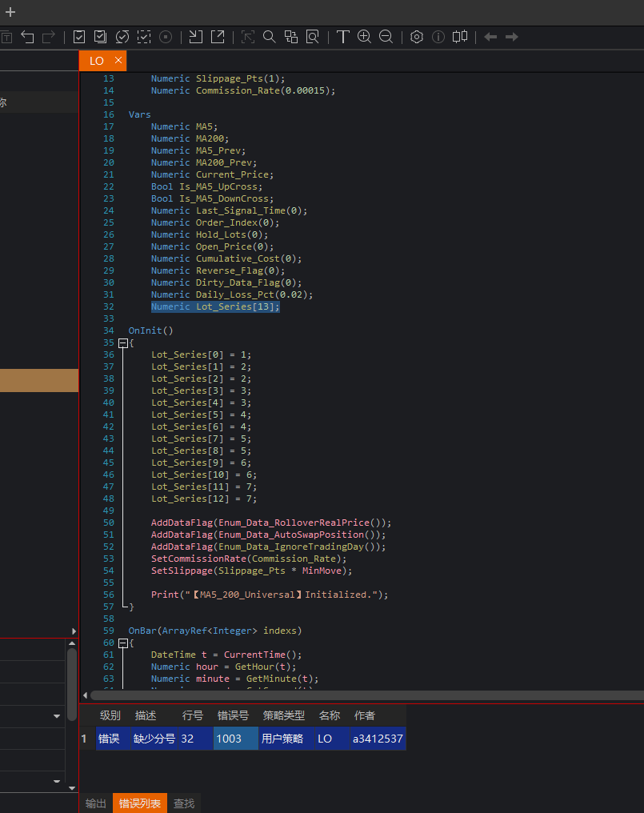Select the 缺少分号 error row description
This screenshot has width=644, height=813.
(154, 739)
